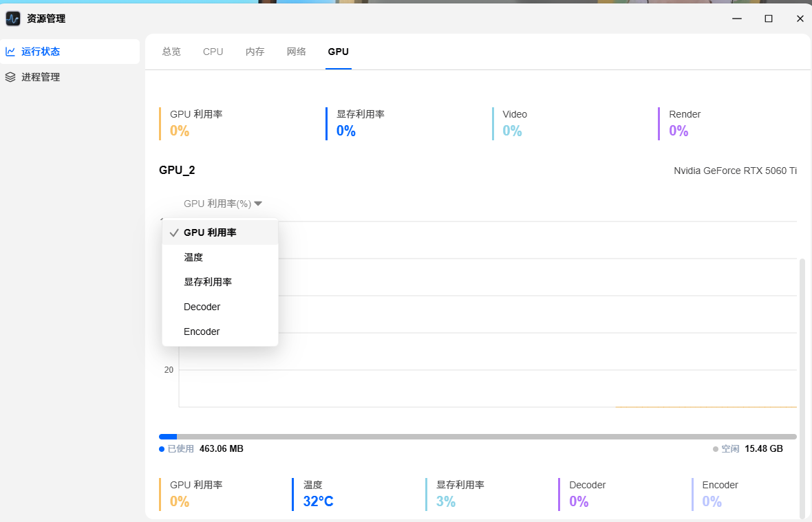Click the blue 已使用 legend dot
Viewport: 812px width, 522px height.
pyautogui.click(x=162, y=449)
